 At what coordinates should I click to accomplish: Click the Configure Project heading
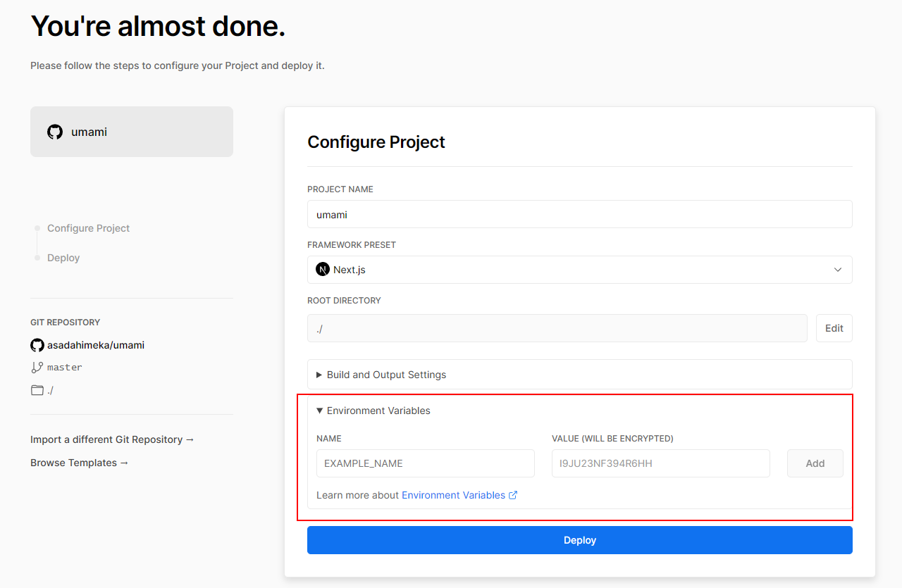[376, 142]
